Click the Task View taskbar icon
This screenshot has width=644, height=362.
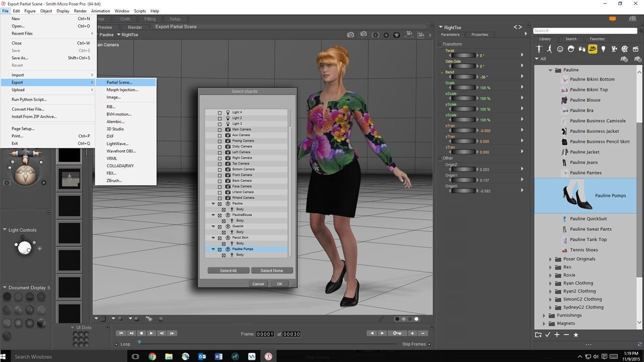pyautogui.click(x=135, y=356)
